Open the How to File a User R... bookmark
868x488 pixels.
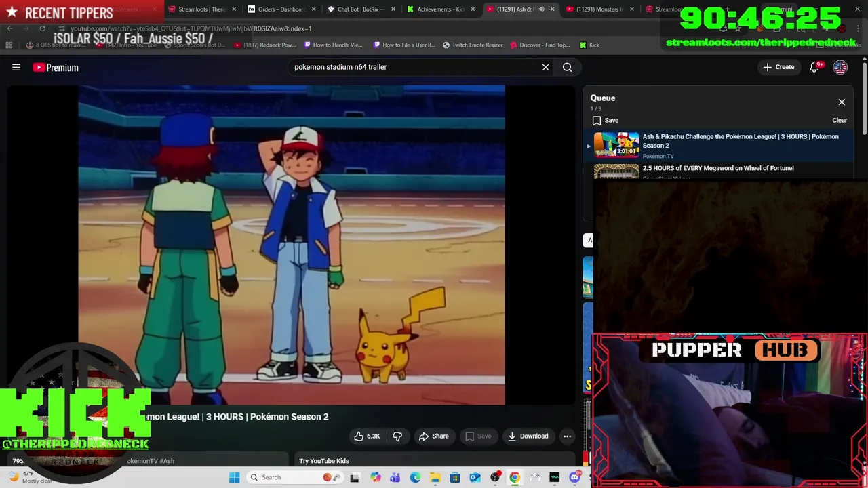(x=403, y=45)
